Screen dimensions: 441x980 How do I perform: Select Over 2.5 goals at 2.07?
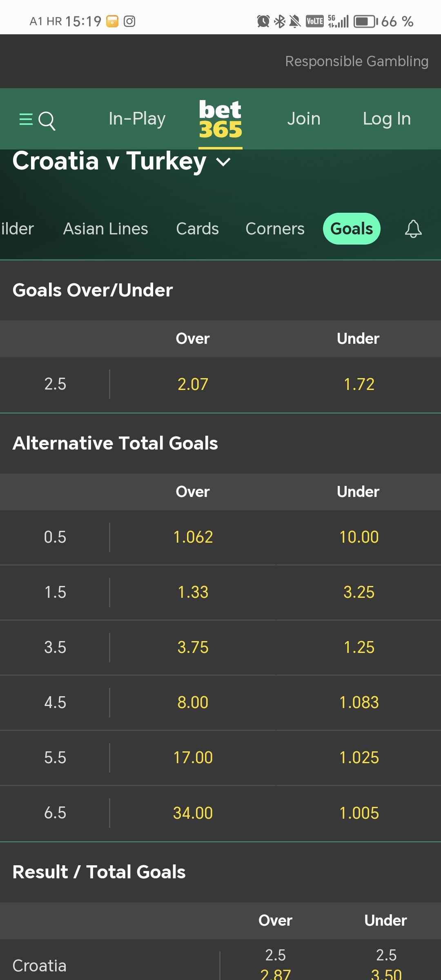point(193,384)
